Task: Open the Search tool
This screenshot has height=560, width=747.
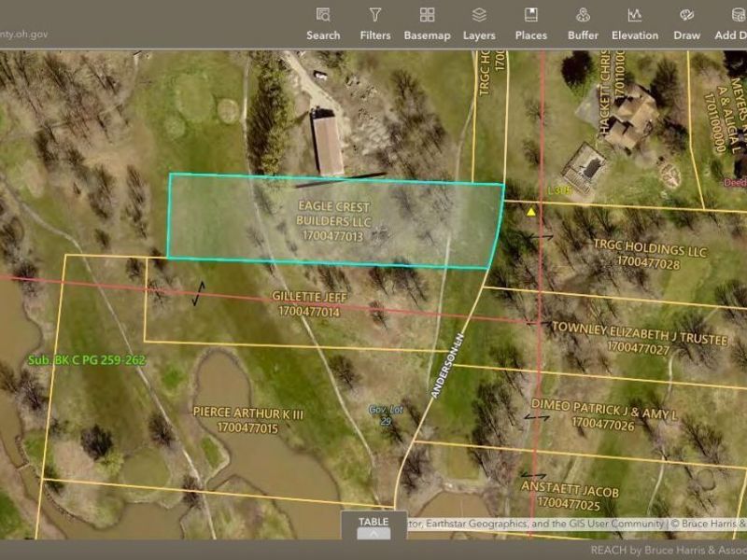Action: coord(323,24)
